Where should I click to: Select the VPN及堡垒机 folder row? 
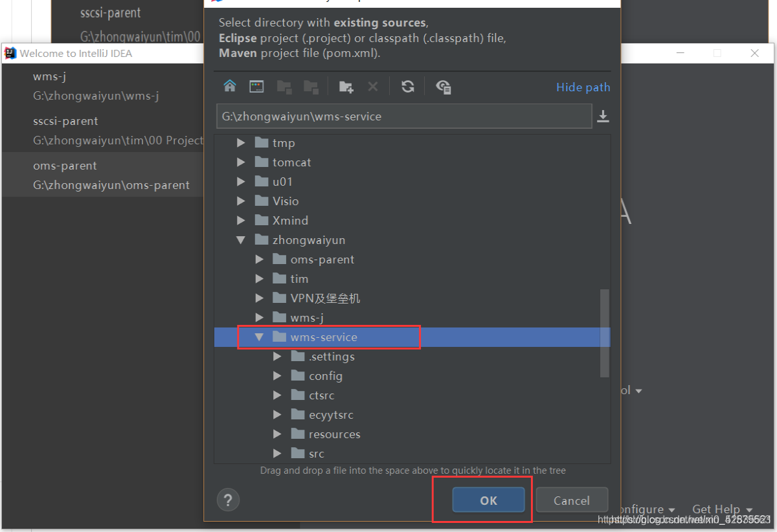pos(412,298)
